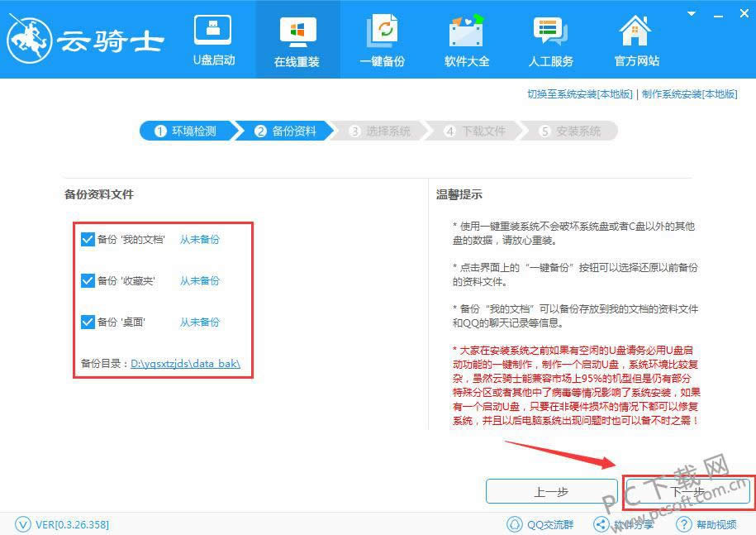Click the 云骑士 knight logo
Viewport: 756px width, 535px height.
click(x=29, y=40)
